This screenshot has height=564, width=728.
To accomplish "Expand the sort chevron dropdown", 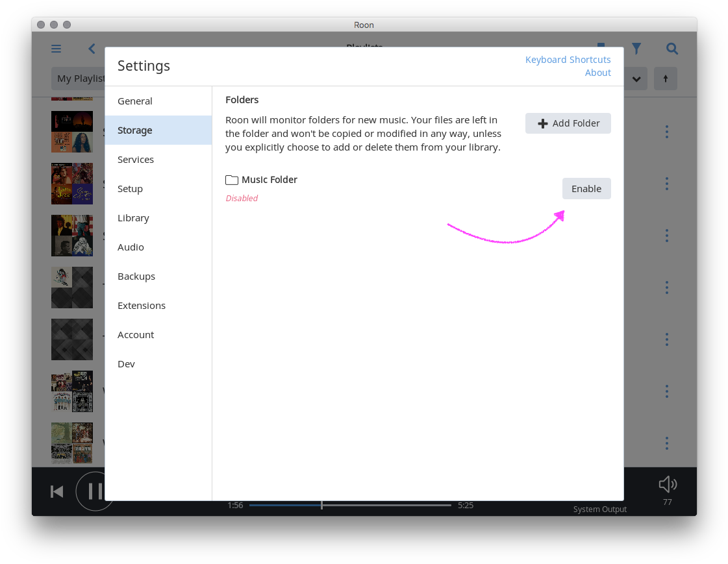I will pos(636,79).
